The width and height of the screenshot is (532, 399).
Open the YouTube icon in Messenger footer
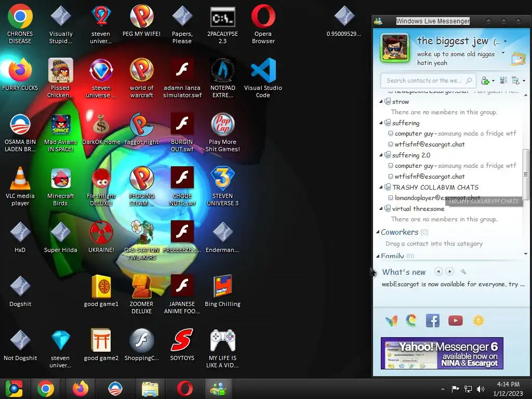pos(455,320)
